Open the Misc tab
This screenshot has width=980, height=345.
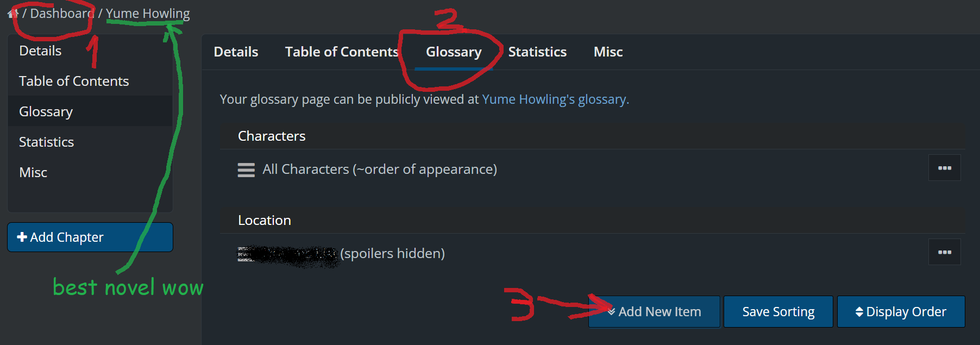click(608, 52)
